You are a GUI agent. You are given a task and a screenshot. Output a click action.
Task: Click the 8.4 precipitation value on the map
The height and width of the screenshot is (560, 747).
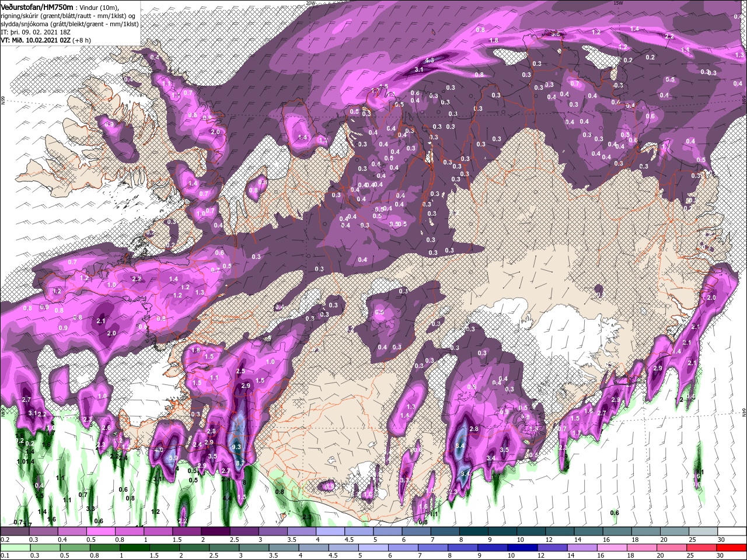[460, 446]
